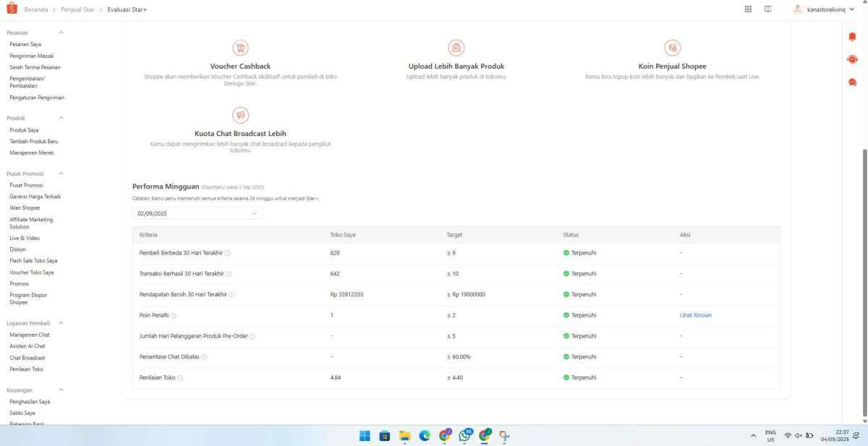Open Manajemen Merek in sidebar
This screenshot has width=868, height=446.
[32, 153]
